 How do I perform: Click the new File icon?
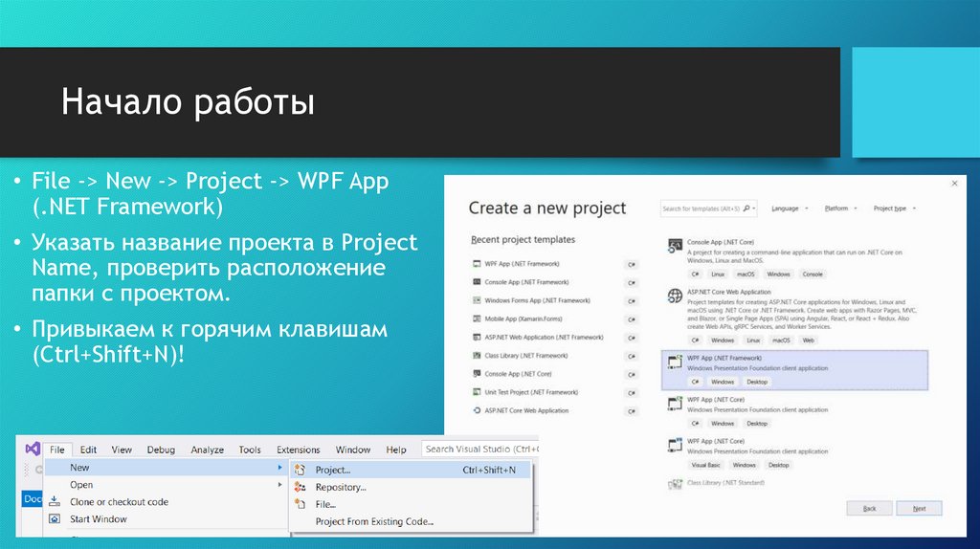pyautogui.click(x=300, y=504)
